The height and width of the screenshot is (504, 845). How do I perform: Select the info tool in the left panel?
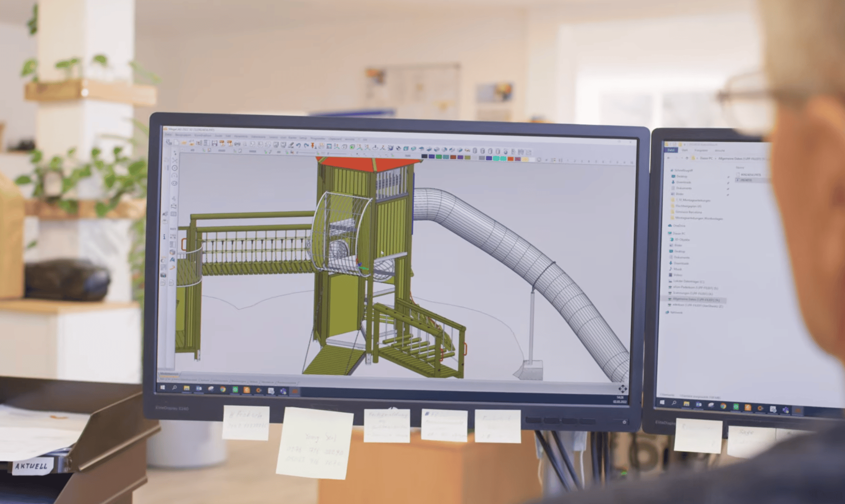(164, 237)
